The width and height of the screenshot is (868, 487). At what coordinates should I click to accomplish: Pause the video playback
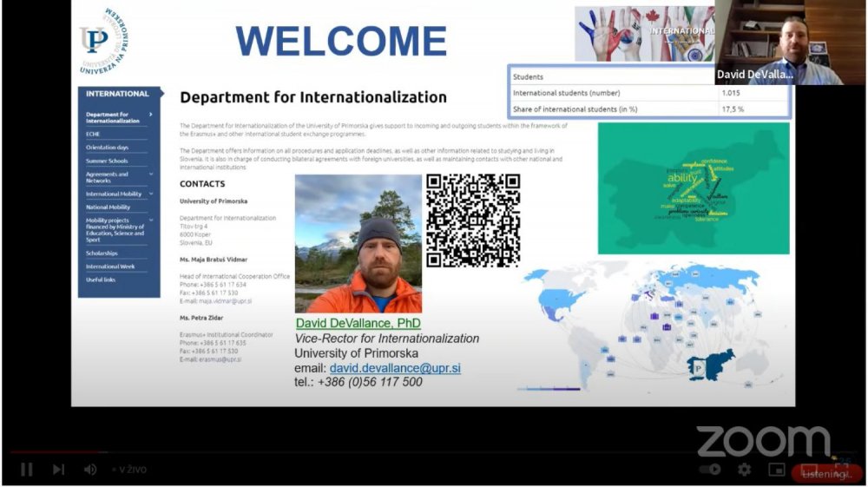(27, 470)
